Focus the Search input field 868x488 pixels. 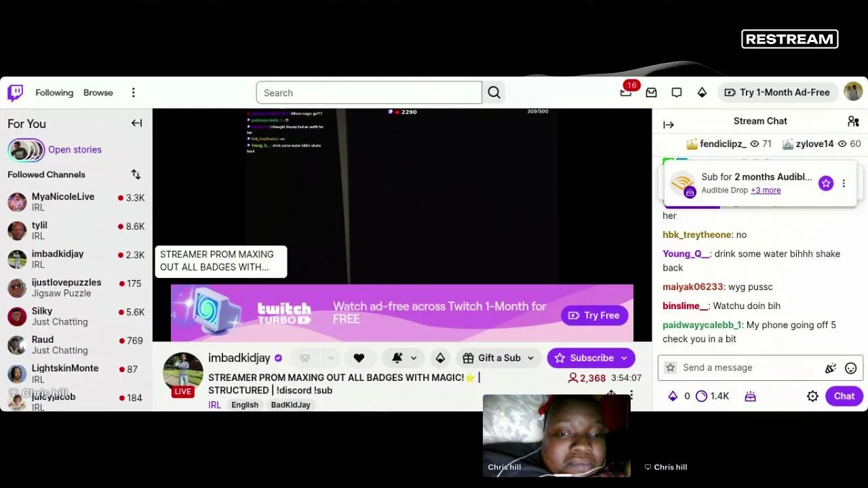[369, 93]
